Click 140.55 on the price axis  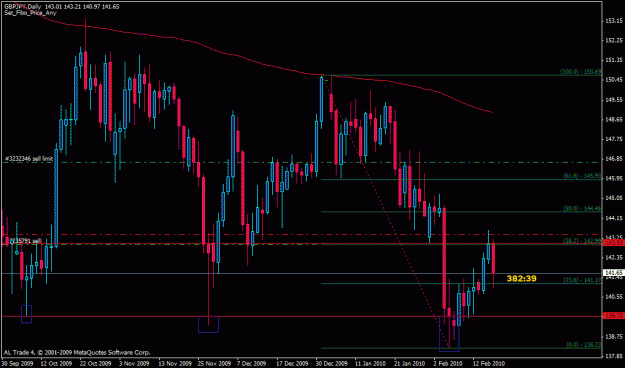(x=614, y=297)
